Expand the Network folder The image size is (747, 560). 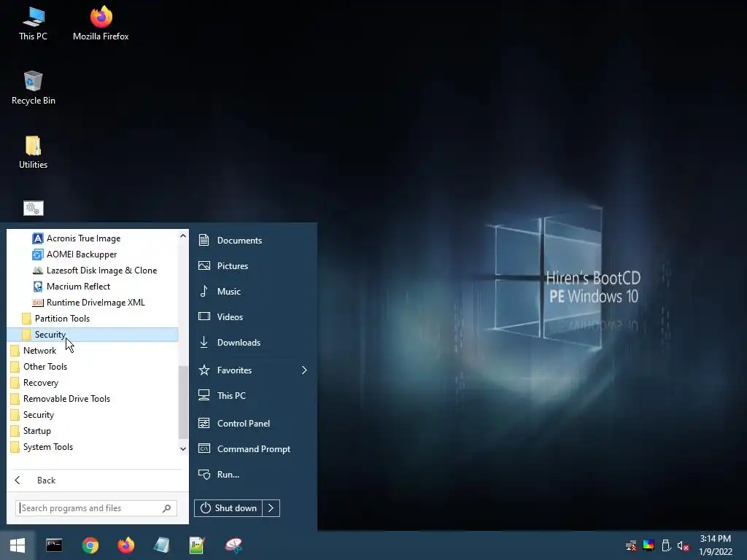(x=93, y=351)
